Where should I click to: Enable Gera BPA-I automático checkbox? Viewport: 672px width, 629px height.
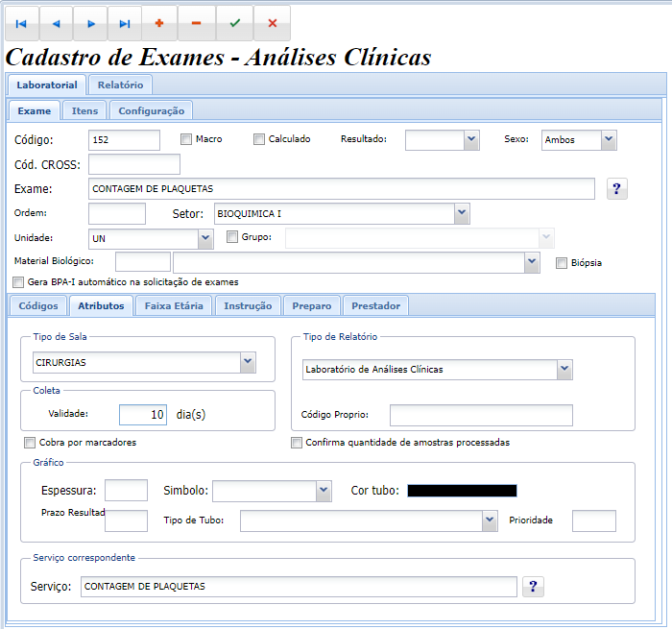(18, 282)
